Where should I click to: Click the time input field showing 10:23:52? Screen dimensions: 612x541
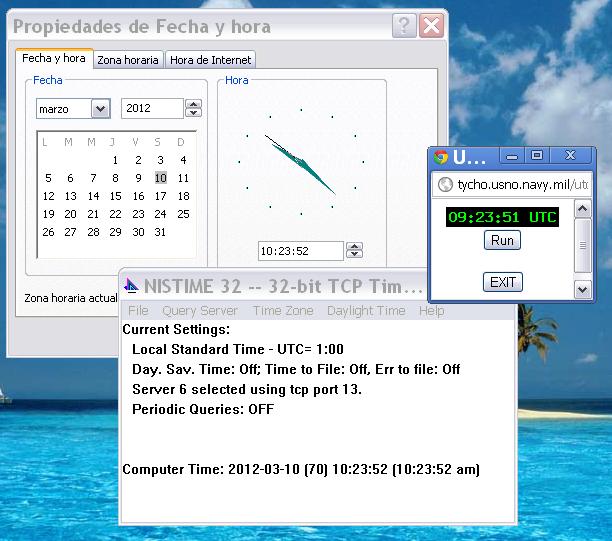[298, 251]
